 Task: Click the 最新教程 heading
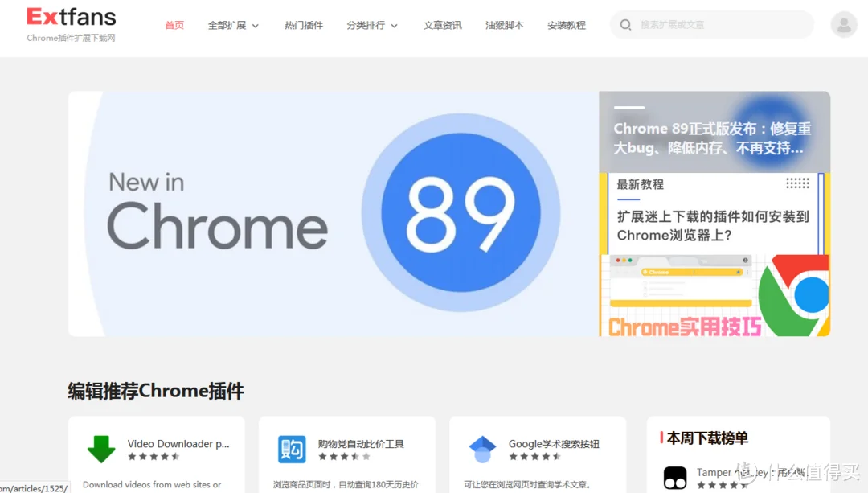coord(640,184)
